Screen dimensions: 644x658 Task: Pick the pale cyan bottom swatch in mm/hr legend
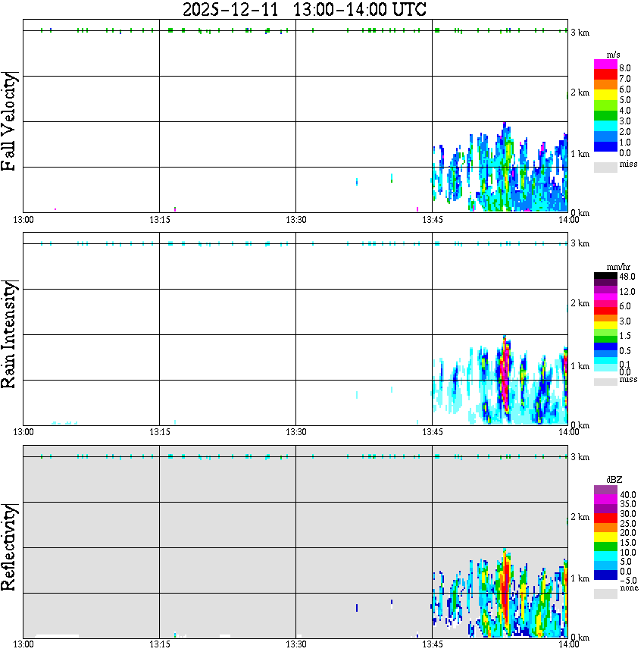[x=605, y=368]
